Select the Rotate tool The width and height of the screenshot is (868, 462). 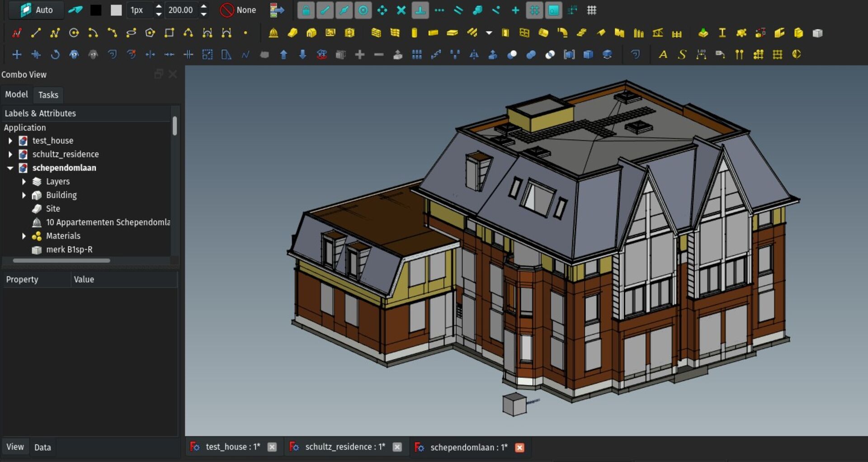point(55,55)
